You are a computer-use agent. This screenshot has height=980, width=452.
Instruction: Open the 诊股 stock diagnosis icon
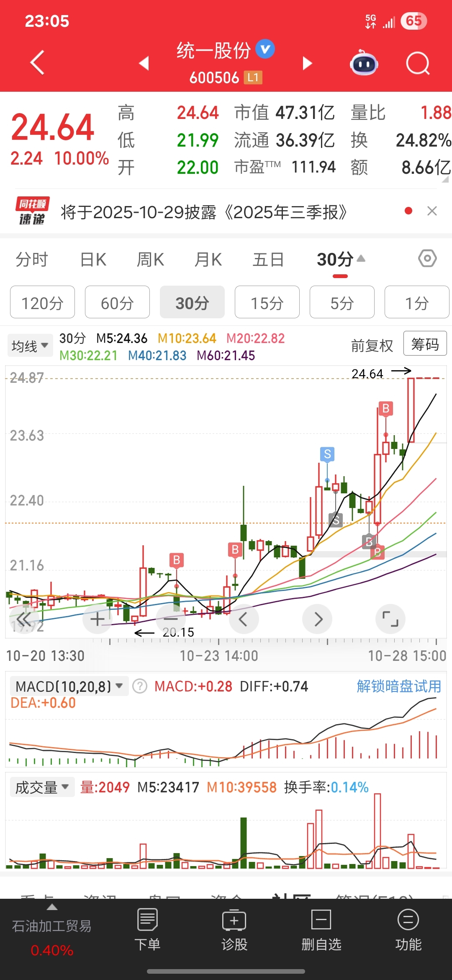234,930
